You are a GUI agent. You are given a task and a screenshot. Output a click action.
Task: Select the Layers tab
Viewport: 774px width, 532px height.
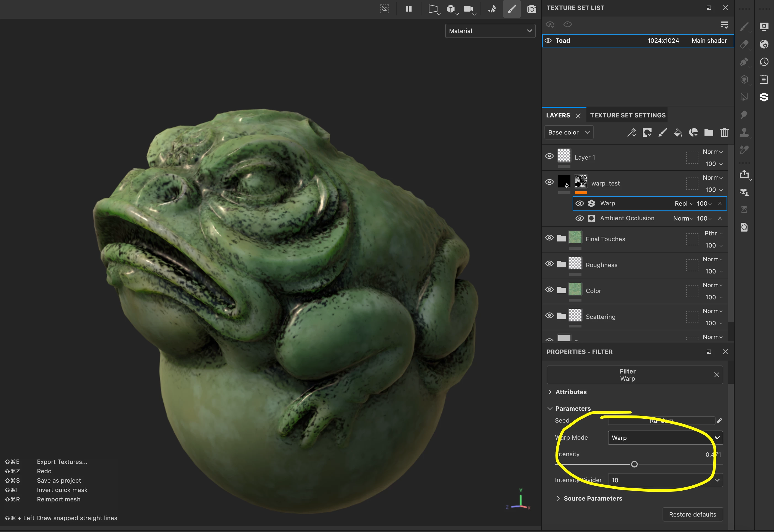pyautogui.click(x=558, y=115)
